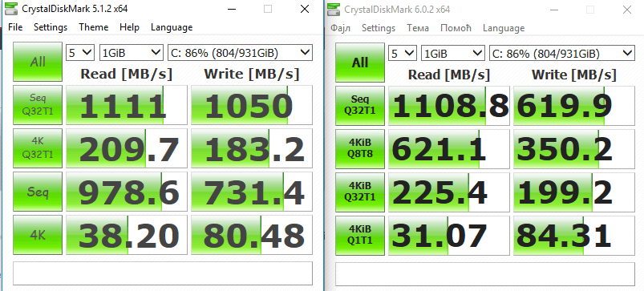Image resolution: width=644 pixels, height=291 pixels.
Task: Open Help menu in CrystalDiskMark 5.1.2
Action: tap(129, 27)
